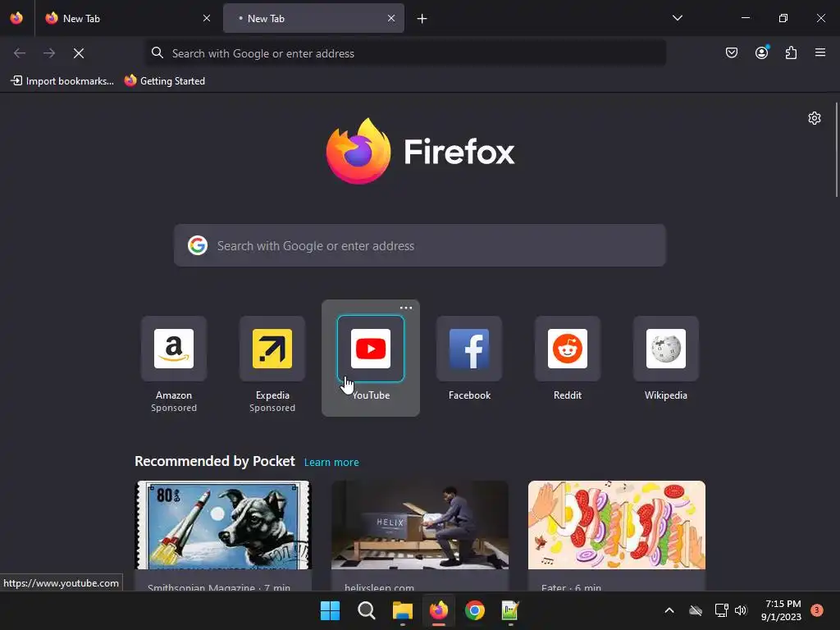Image resolution: width=840 pixels, height=630 pixels.
Task: Open the Eater sandwich story
Action: 617,536
